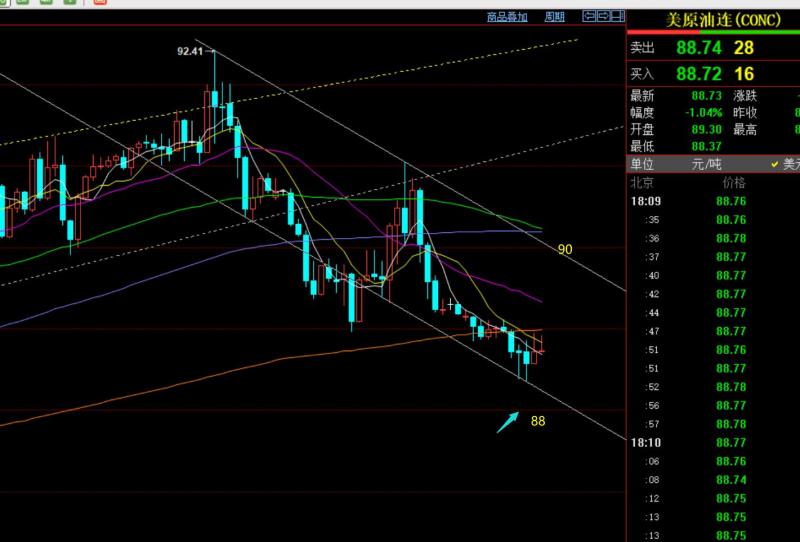This screenshot has width=800, height=542.
Task: Click the 92.41 high price label on chart
Action: pos(190,52)
